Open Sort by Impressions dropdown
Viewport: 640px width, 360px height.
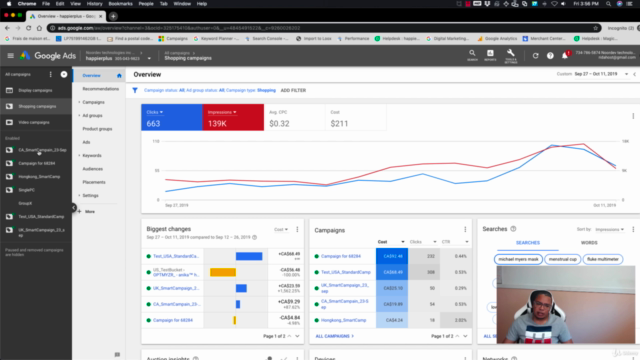tap(609, 229)
